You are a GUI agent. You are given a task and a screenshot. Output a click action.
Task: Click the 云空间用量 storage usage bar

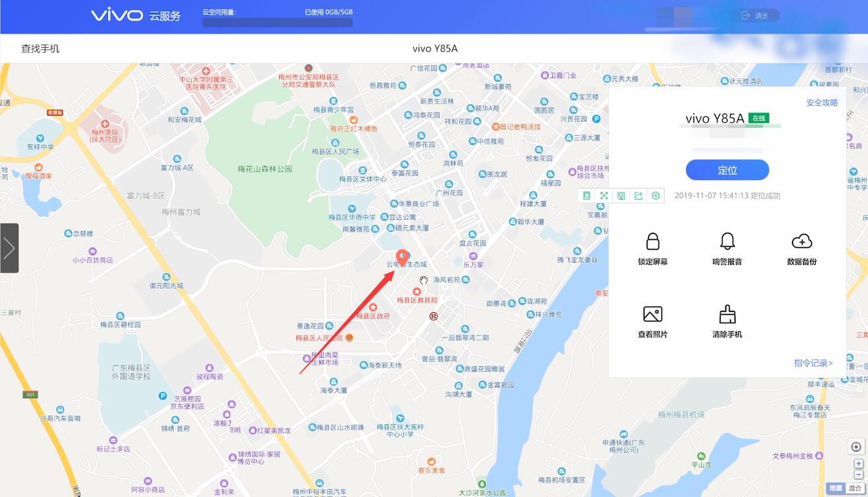[x=277, y=23]
